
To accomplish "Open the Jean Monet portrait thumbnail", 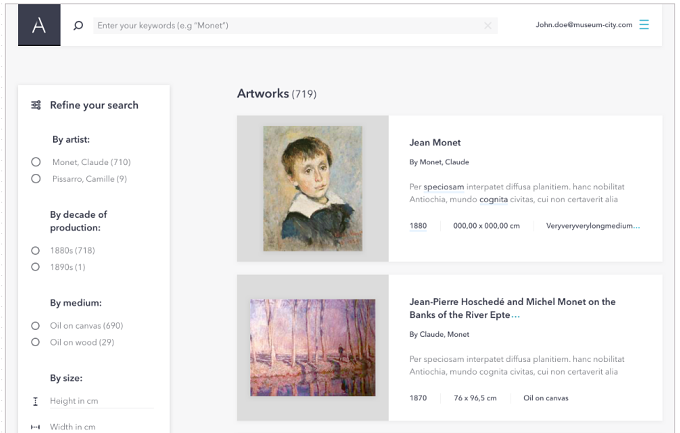I will pyautogui.click(x=313, y=188).
